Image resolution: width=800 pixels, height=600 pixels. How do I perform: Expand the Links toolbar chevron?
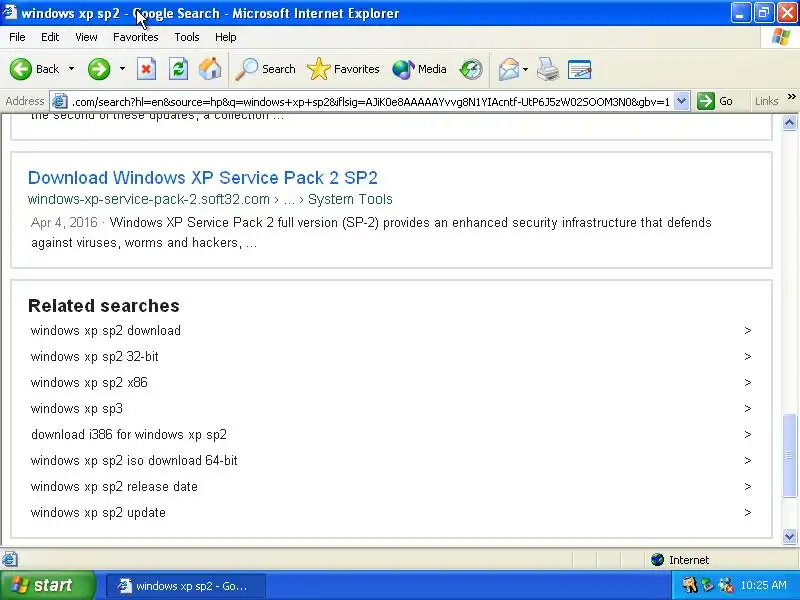791,96
